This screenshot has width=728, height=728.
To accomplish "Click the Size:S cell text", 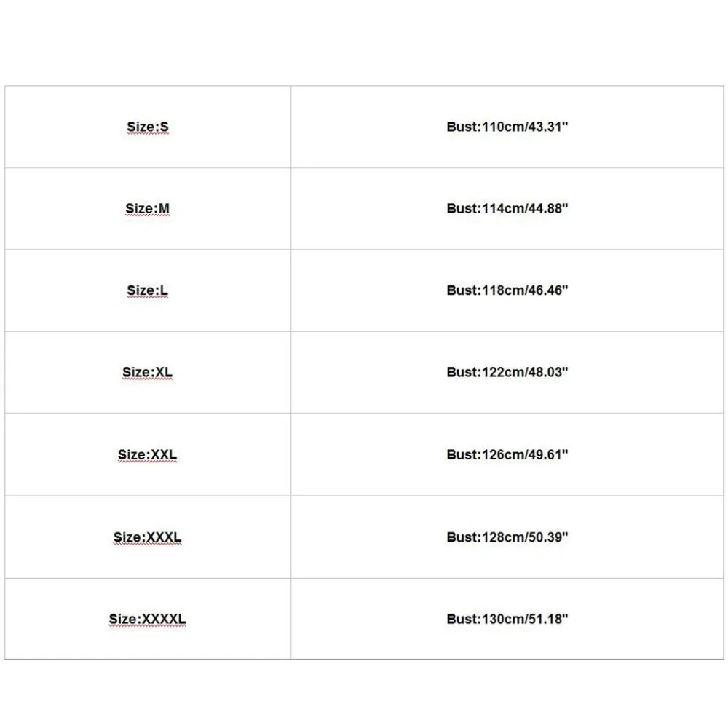I will click(148, 127).
